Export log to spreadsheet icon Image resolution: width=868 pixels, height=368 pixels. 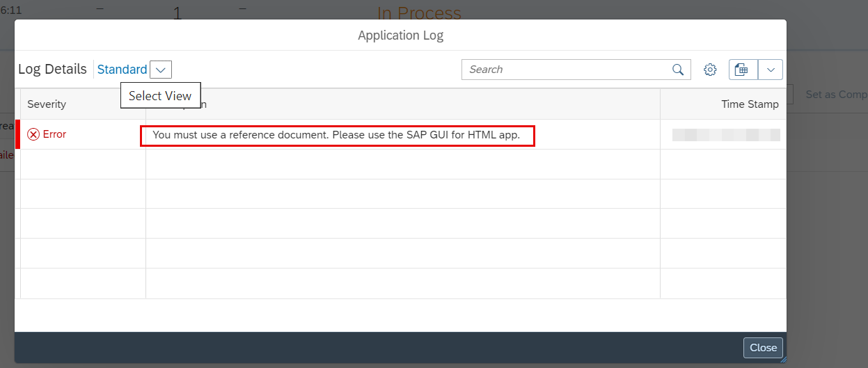(743, 70)
